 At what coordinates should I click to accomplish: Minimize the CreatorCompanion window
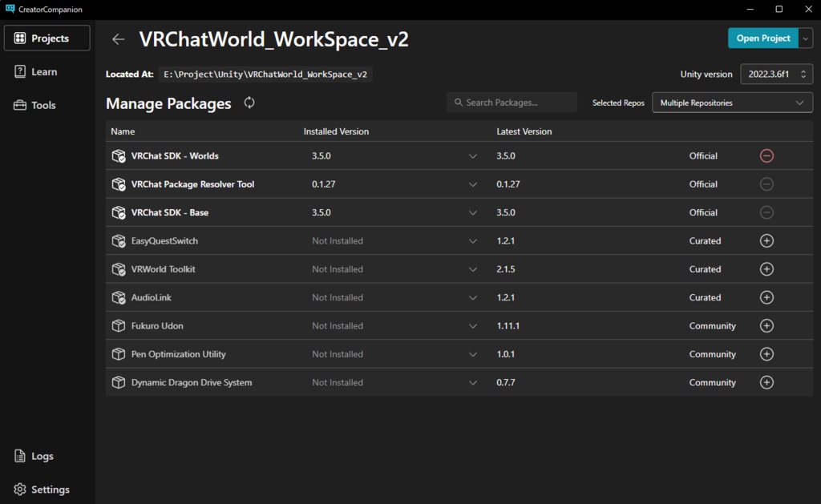coord(750,9)
